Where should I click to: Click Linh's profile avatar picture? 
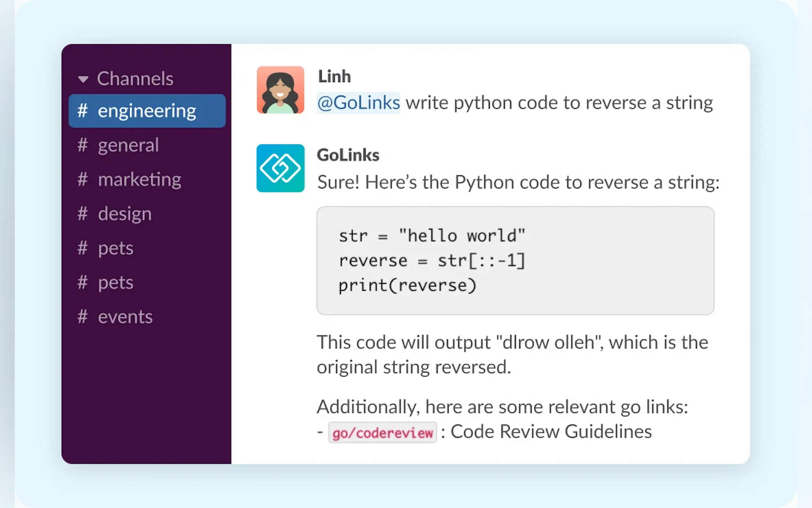tap(280, 90)
